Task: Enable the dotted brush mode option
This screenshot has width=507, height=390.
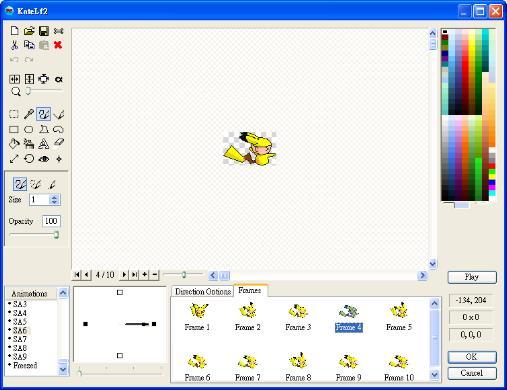Action: [x=36, y=184]
